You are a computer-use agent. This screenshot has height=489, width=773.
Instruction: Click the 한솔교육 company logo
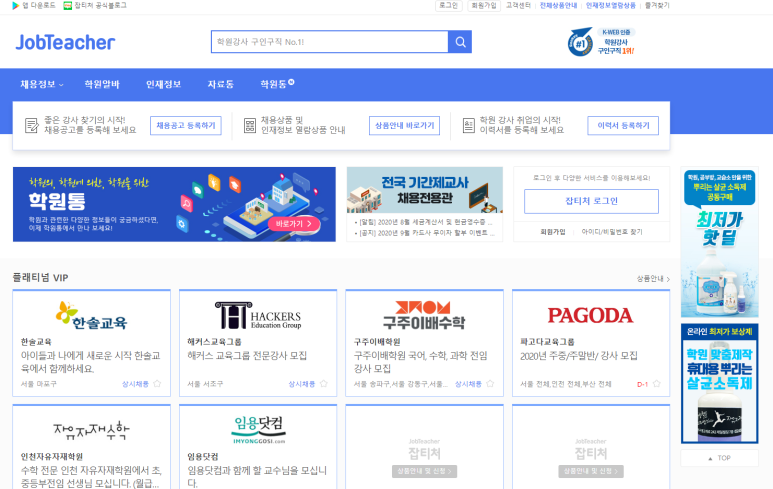click(92, 315)
